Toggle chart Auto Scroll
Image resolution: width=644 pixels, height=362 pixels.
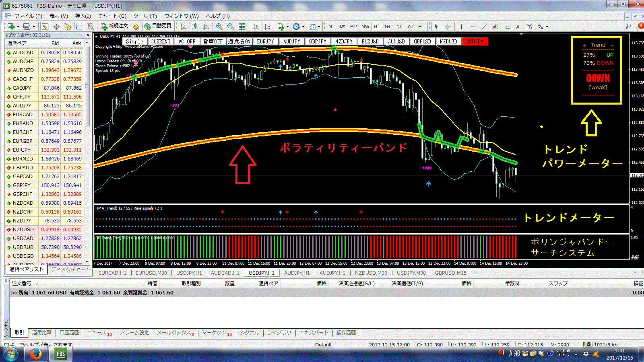click(x=256, y=27)
